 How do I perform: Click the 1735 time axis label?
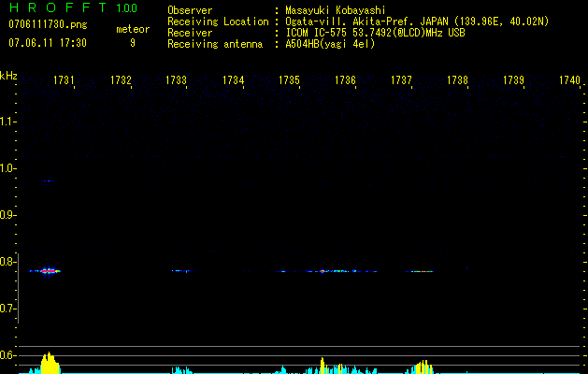pos(289,80)
